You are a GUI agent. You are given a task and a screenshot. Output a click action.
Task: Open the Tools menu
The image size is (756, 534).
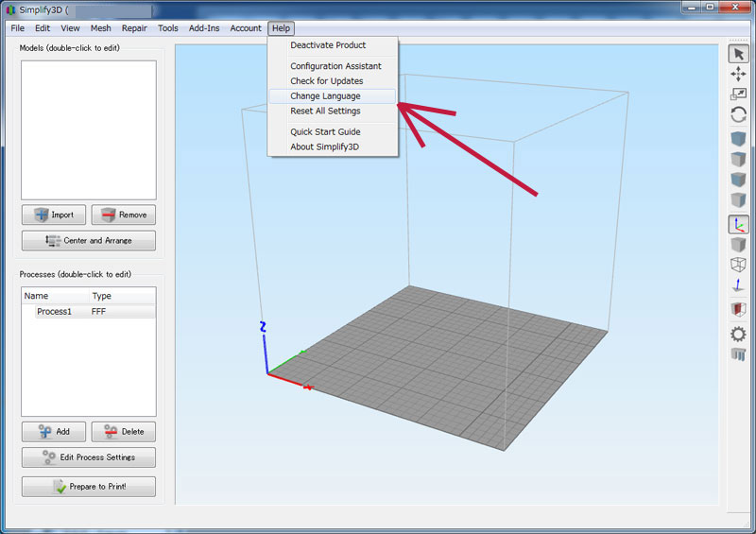coord(168,28)
